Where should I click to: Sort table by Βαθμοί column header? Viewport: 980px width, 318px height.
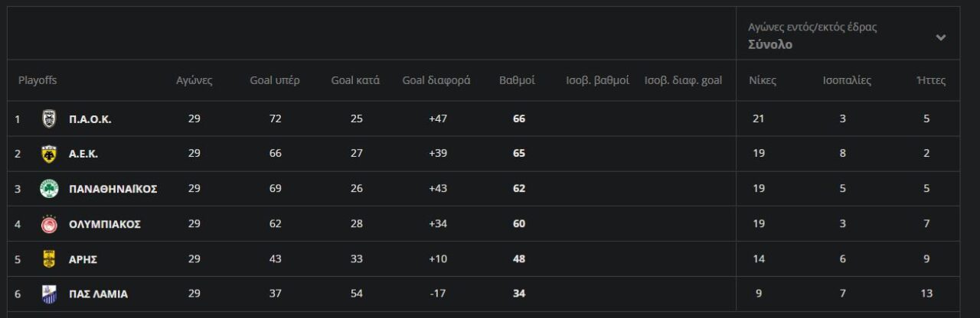[x=517, y=80]
